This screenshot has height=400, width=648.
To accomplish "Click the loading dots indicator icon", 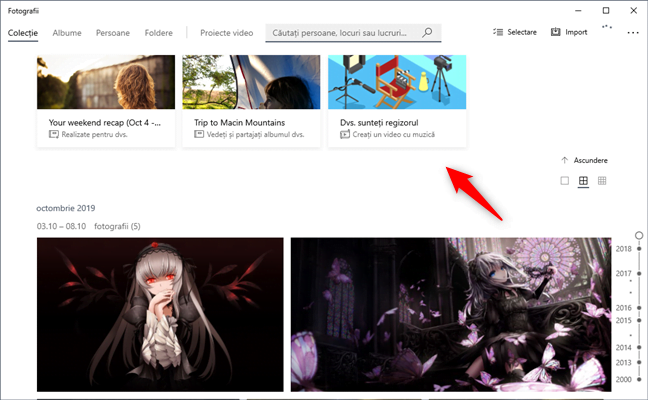I will (607, 27).
